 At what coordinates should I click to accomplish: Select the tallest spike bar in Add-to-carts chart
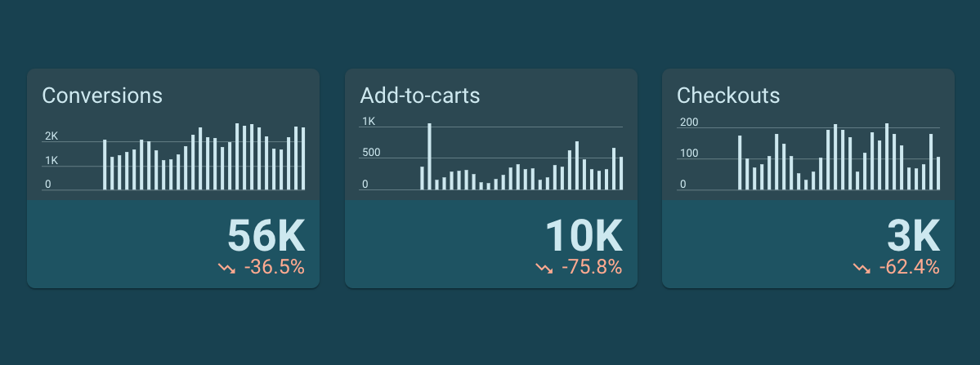[x=429, y=157]
